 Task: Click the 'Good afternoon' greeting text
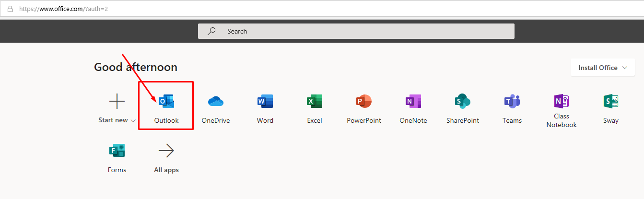point(136,67)
